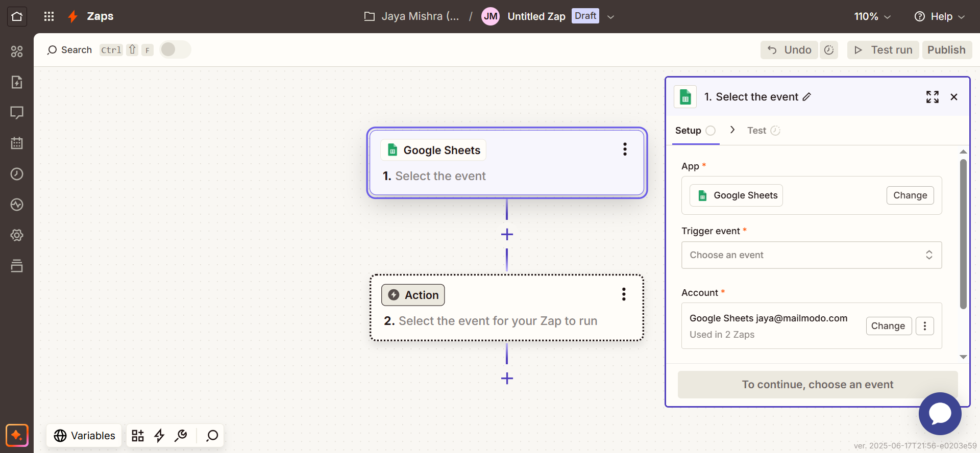Click the Undo button
Viewport: 980px width, 453px height.
pyautogui.click(x=789, y=50)
